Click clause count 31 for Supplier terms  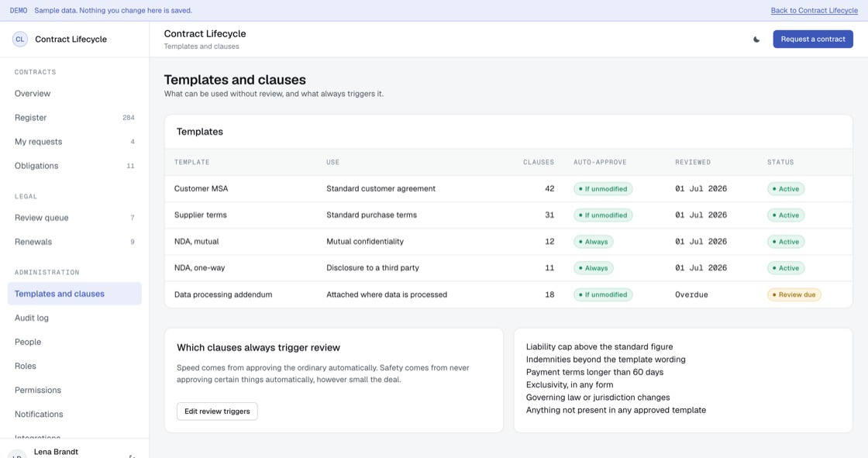pyautogui.click(x=549, y=215)
